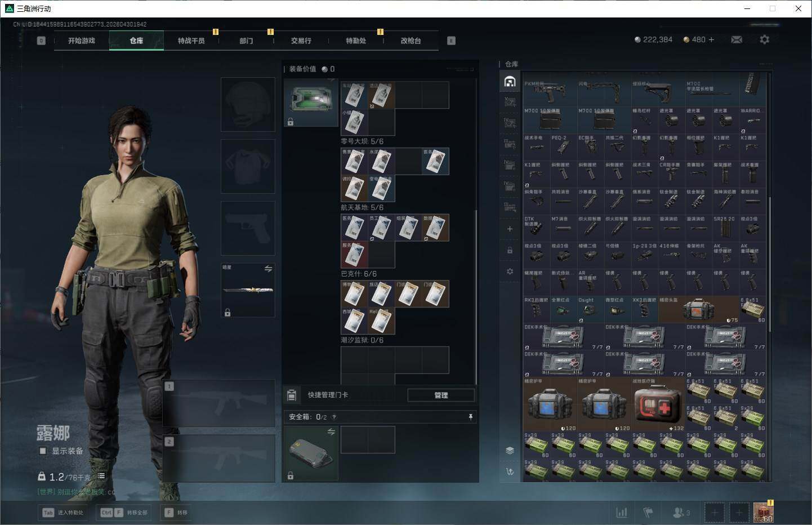Switch to the 特战干员 tab
Screen dimensions: 812x525
click(x=191, y=41)
